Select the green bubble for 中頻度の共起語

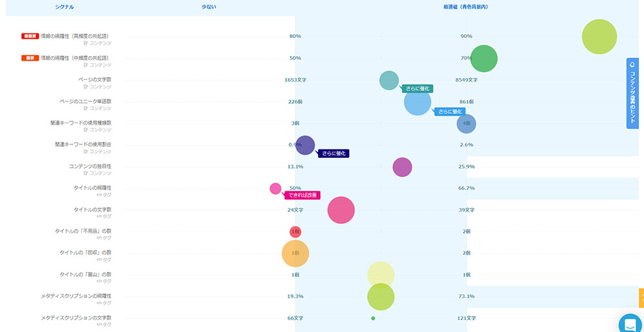pyautogui.click(x=484, y=59)
